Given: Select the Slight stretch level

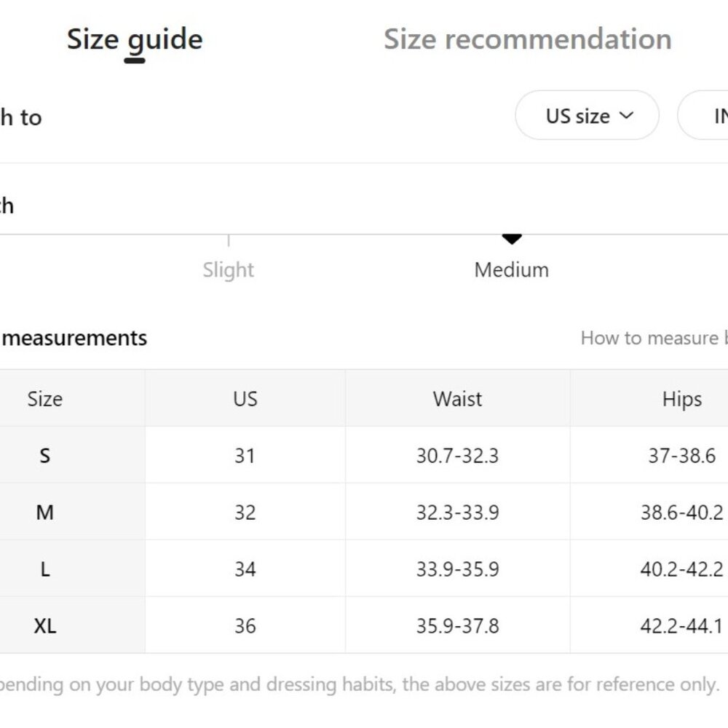Looking at the screenshot, I should pyautogui.click(x=229, y=270).
